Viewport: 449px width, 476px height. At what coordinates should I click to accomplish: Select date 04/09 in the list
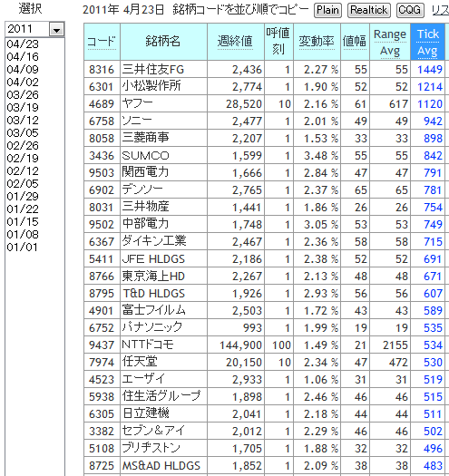point(23,70)
